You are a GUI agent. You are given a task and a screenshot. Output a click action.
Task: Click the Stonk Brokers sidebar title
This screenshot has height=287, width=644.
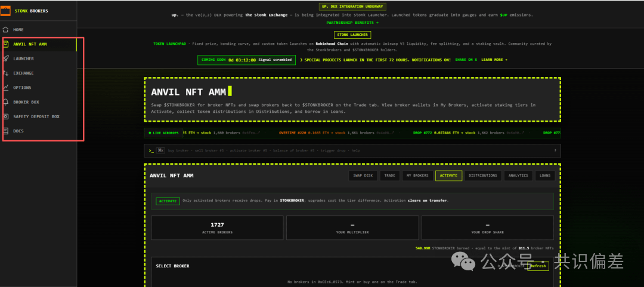[x=31, y=11]
